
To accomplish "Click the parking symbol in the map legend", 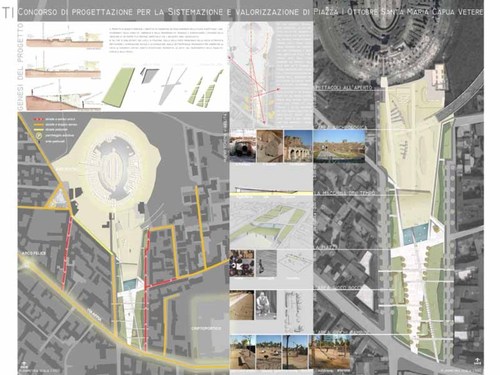I will [39, 136].
